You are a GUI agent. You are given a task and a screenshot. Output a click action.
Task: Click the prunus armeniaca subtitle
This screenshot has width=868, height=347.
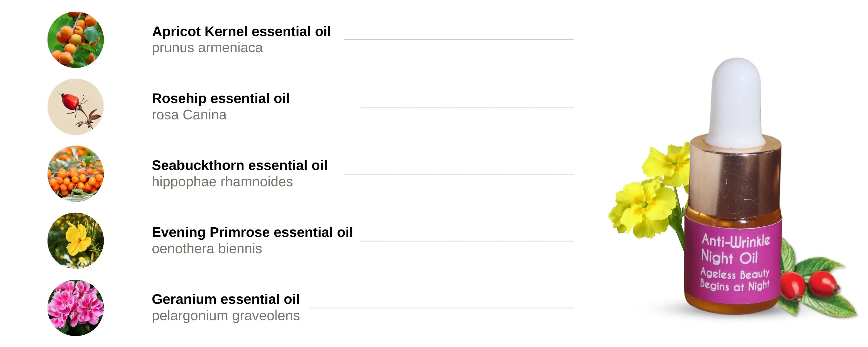pos(207,48)
